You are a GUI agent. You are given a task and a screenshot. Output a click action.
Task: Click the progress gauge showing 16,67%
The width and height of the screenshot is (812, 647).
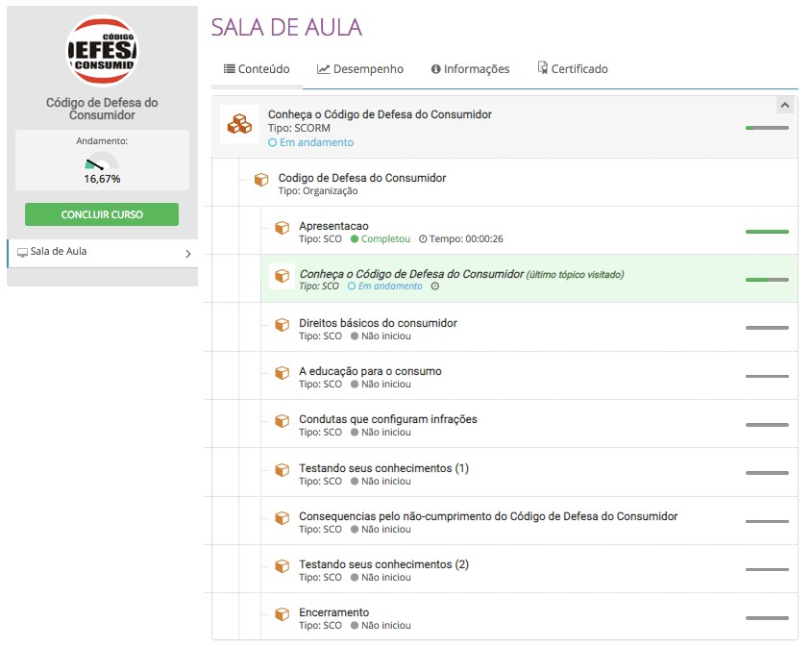tap(102, 165)
